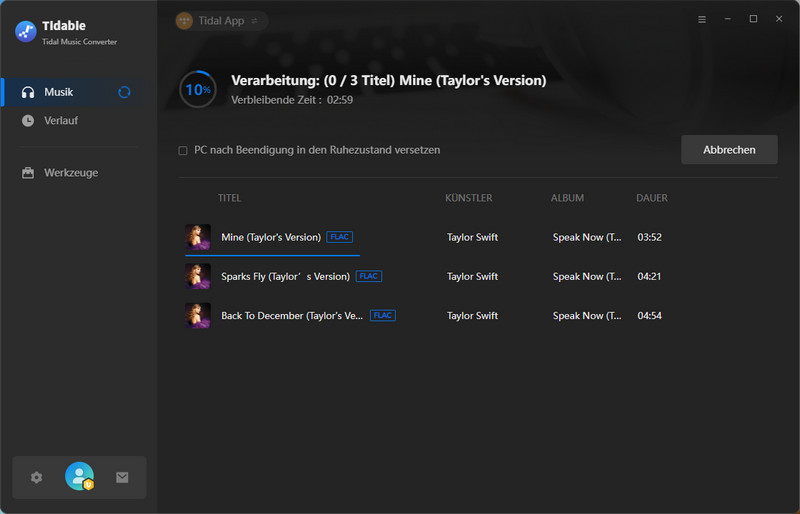Enable PC sleep after completion checkbox

pyautogui.click(x=183, y=151)
